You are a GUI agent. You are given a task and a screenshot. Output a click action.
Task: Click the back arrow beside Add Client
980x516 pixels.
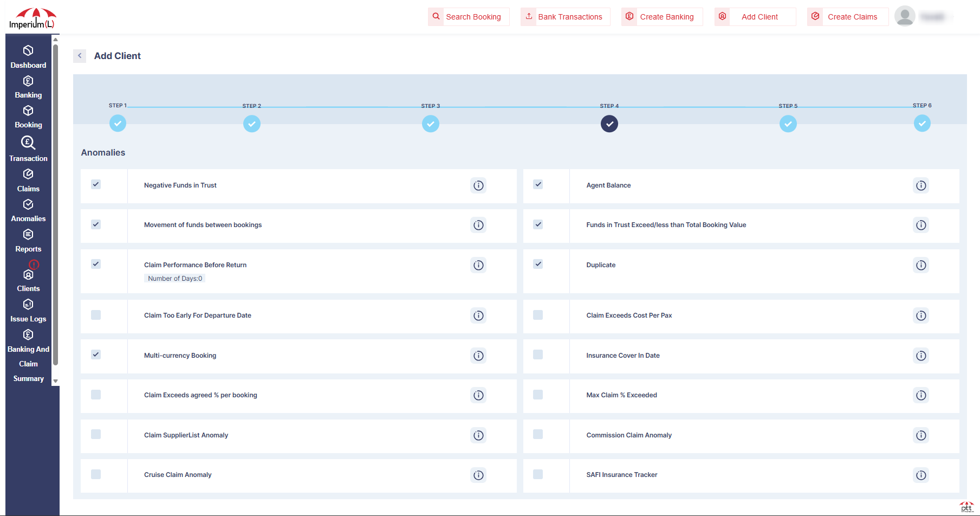coord(80,56)
